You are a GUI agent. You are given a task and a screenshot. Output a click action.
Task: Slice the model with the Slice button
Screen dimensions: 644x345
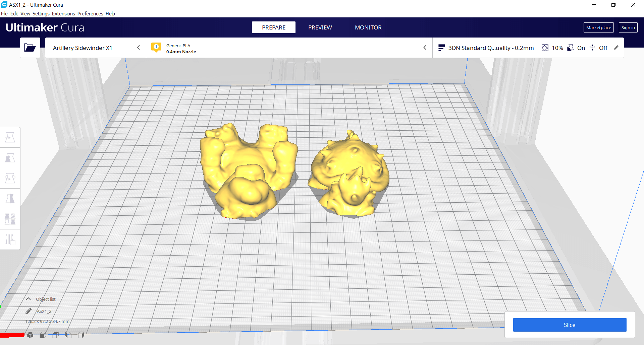pos(570,325)
